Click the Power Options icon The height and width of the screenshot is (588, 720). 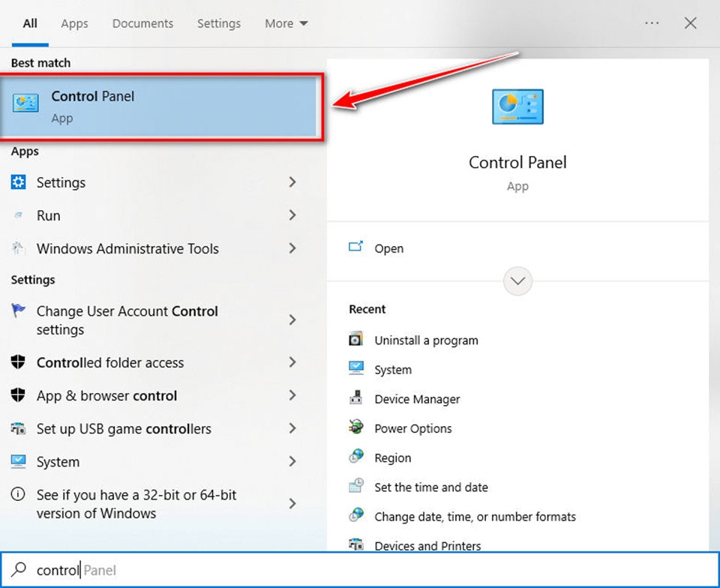(x=356, y=428)
